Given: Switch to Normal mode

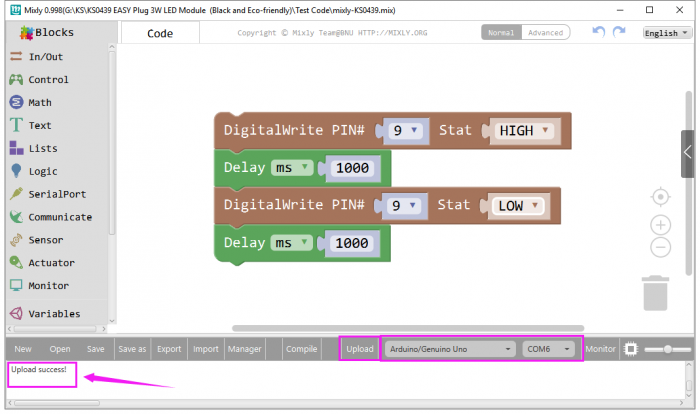Looking at the screenshot, I should [x=501, y=33].
